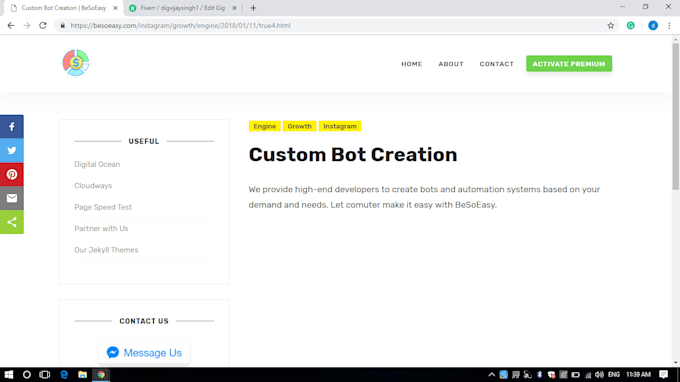Open volume control in tray
Image resolution: width=680 pixels, height=382 pixels.
click(599, 375)
